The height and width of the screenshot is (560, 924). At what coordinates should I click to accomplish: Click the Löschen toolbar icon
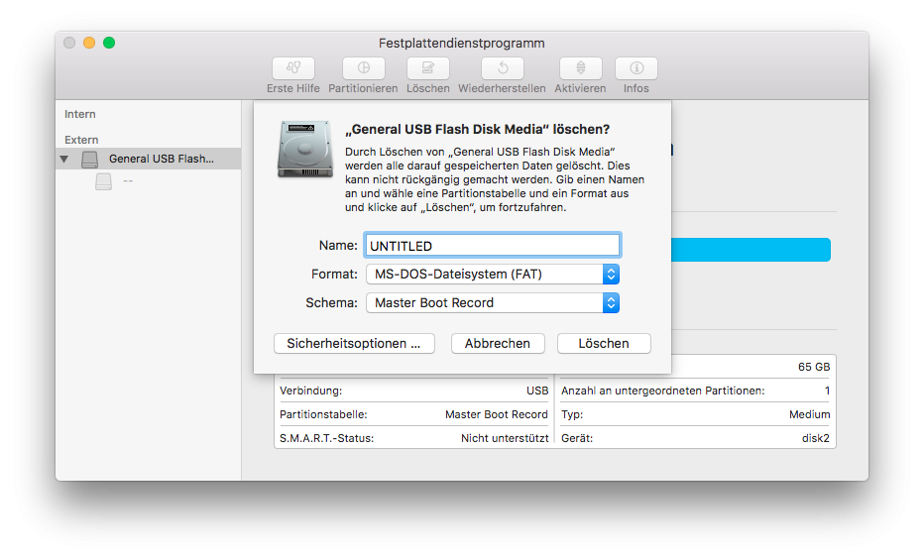(x=428, y=68)
